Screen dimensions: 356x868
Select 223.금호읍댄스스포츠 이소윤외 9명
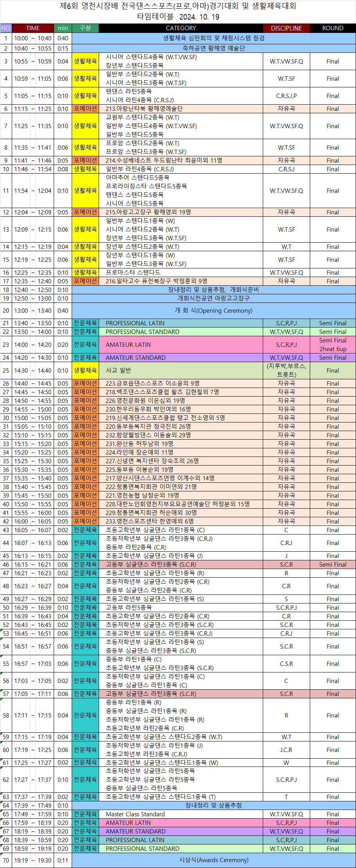point(181,384)
